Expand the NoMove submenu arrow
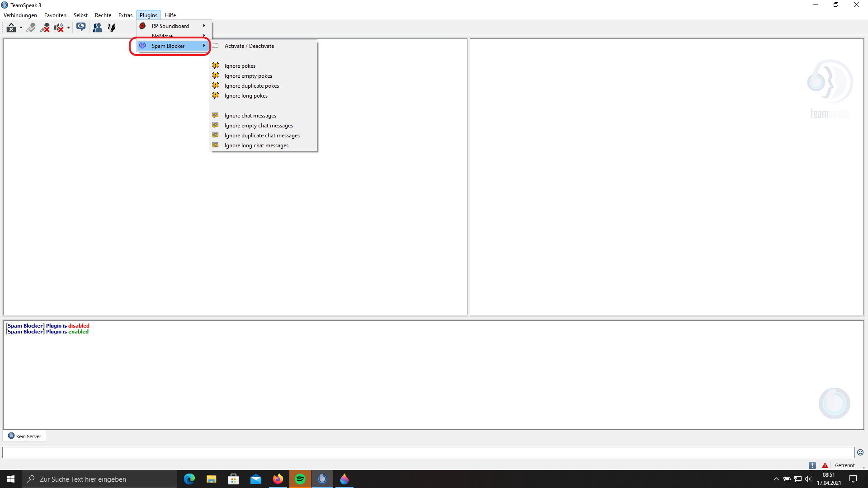Image resolution: width=868 pixels, height=488 pixels. point(204,36)
